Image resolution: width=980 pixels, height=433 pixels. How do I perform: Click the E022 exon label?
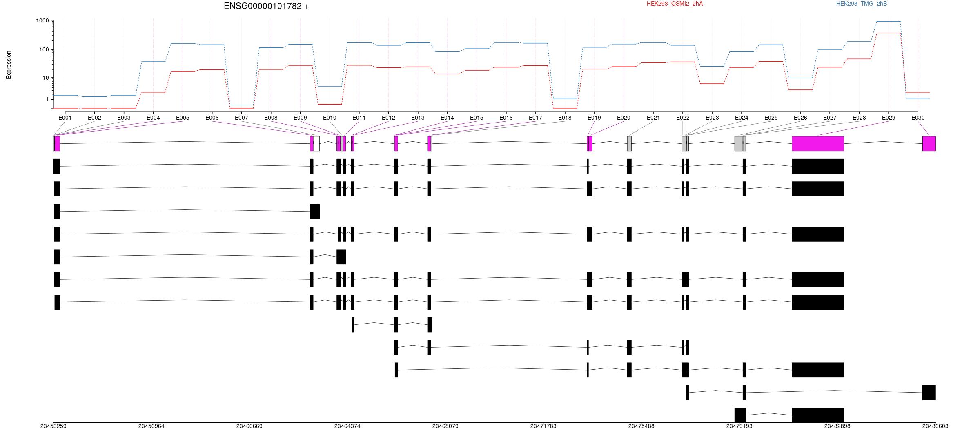[x=683, y=118]
